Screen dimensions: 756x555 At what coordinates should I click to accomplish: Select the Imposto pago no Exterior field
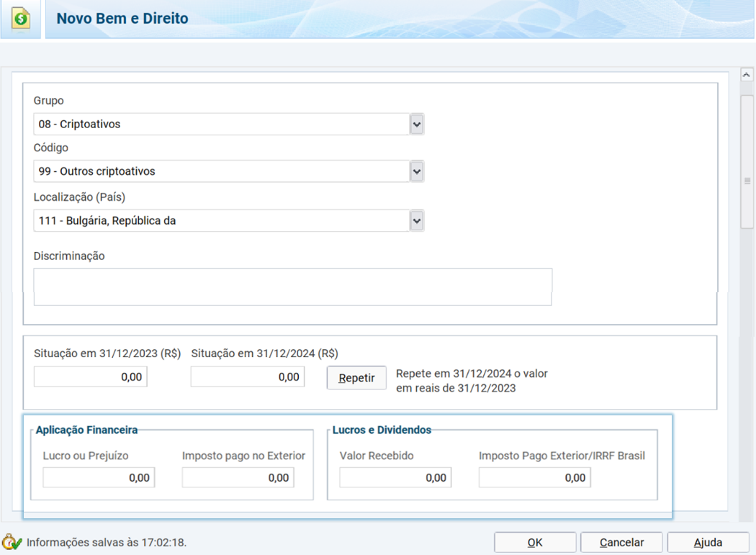tap(238, 477)
